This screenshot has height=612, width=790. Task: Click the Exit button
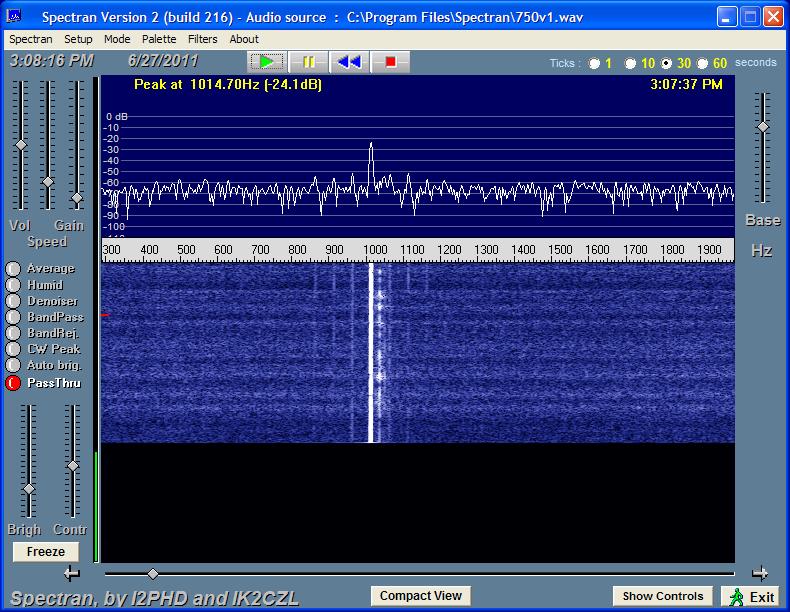750,597
